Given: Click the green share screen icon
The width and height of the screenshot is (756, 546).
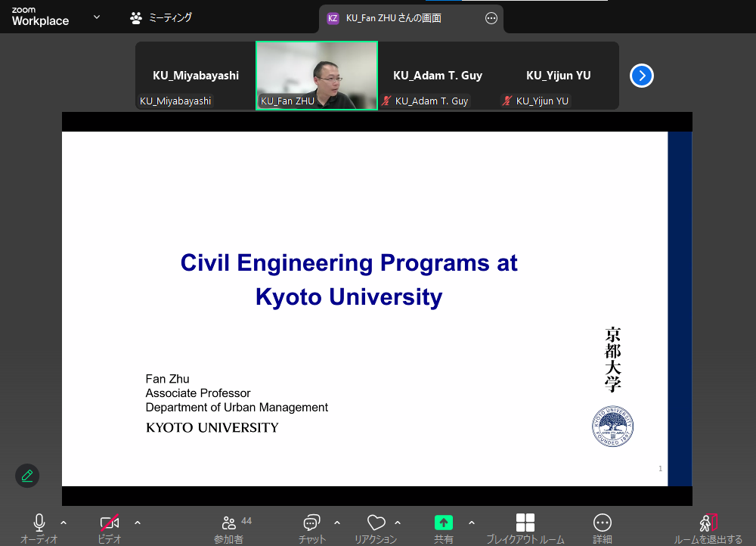Looking at the screenshot, I should pyautogui.click(x=444, y=523).
